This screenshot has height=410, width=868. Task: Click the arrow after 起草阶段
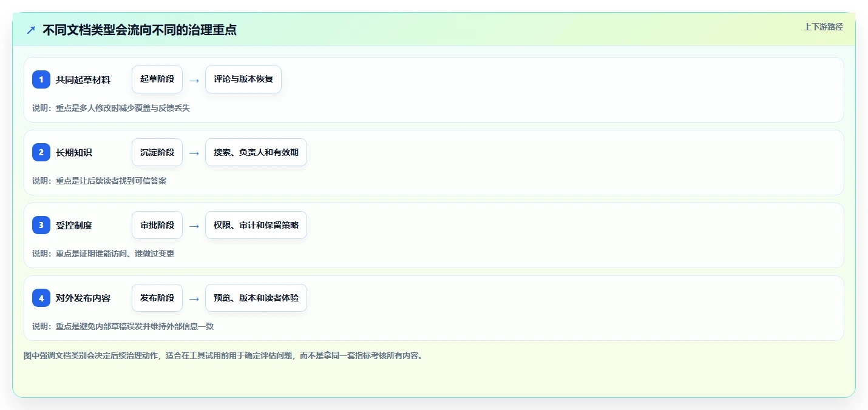click(194, 80)
